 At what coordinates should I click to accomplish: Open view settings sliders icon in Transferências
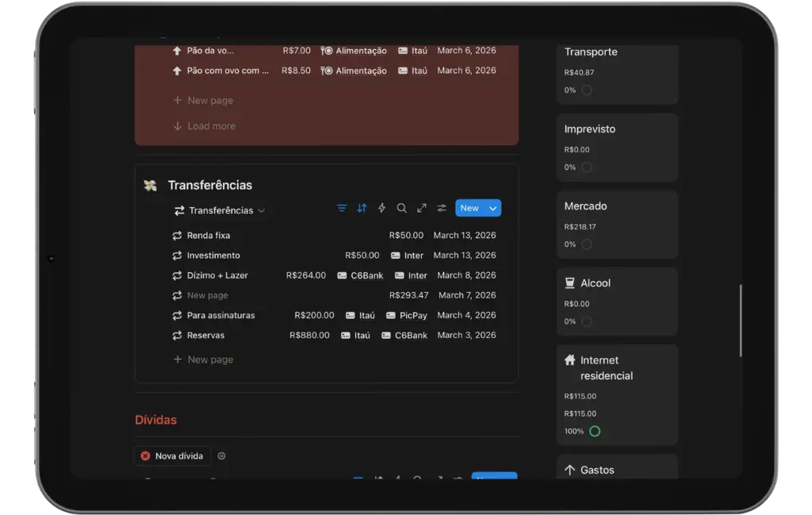point(442,208)
